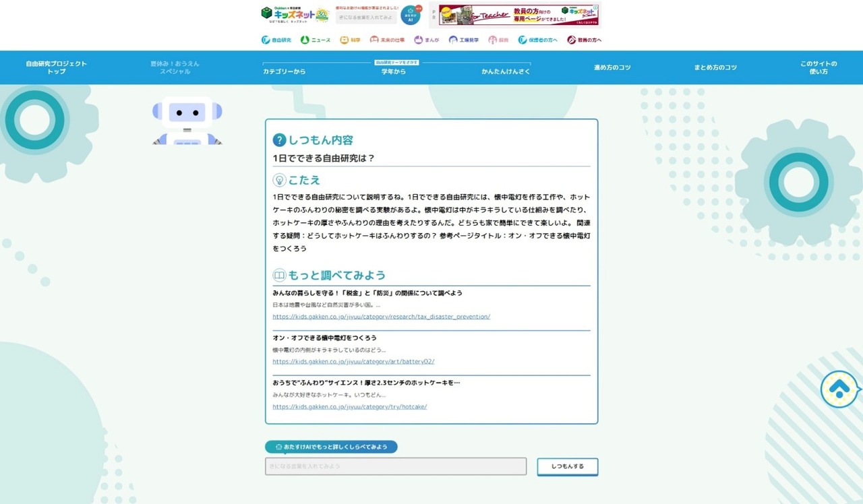863x504 pixels.
Task: Focus the header search field
Action: [x=367, y=17]
